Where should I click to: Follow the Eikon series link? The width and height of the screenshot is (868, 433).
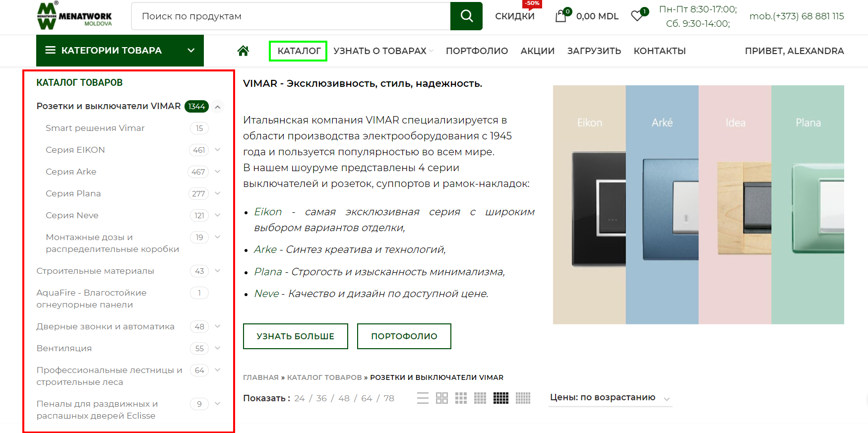(x=268, y=212)
